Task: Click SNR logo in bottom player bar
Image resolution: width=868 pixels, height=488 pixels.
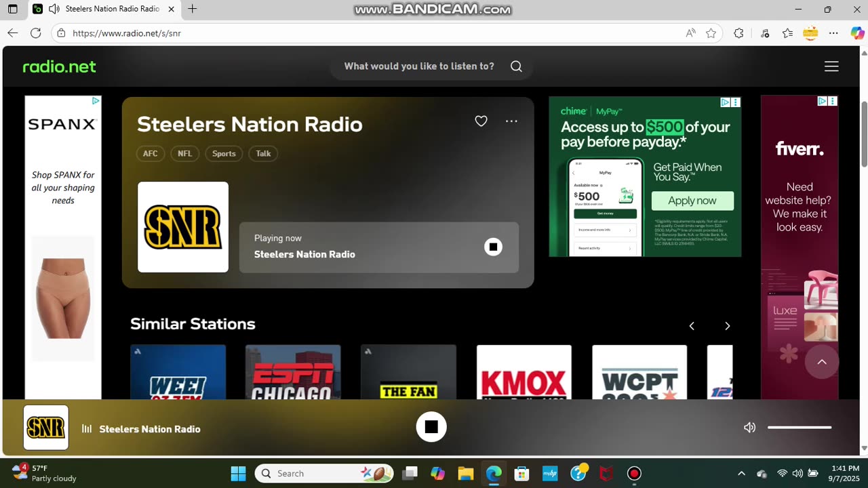Action: pos(46,428)
